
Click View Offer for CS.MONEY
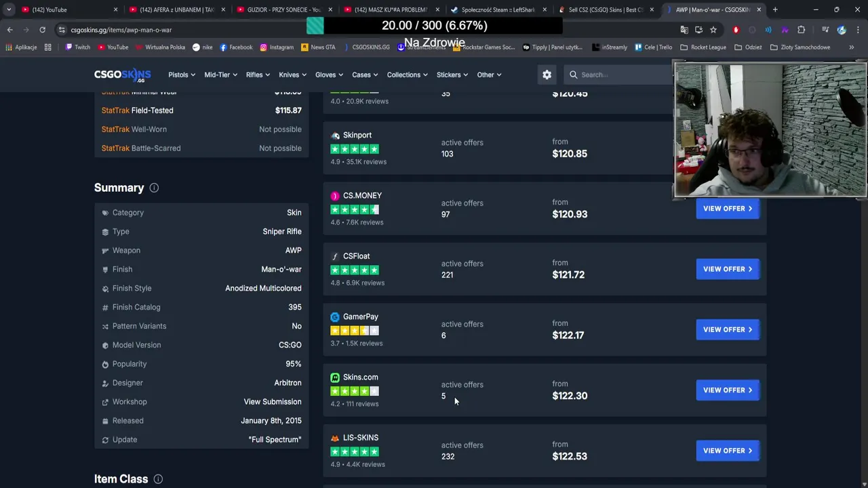click(x=727, y=209)
